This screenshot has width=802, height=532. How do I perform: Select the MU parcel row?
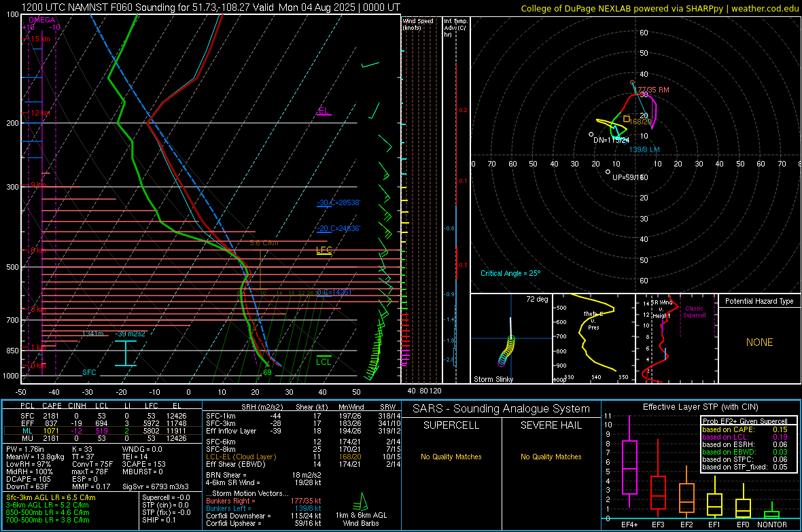103,438
